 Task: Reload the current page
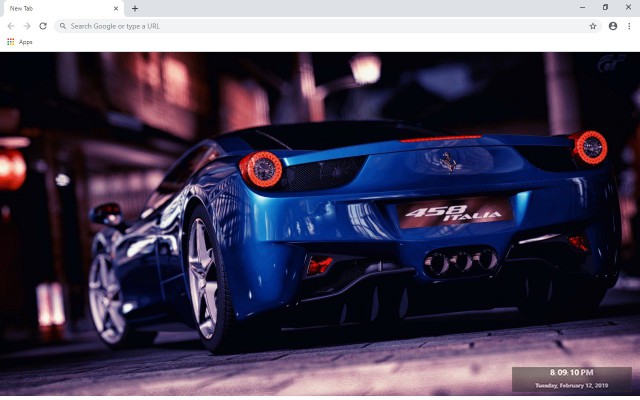[x=43, y=26]
